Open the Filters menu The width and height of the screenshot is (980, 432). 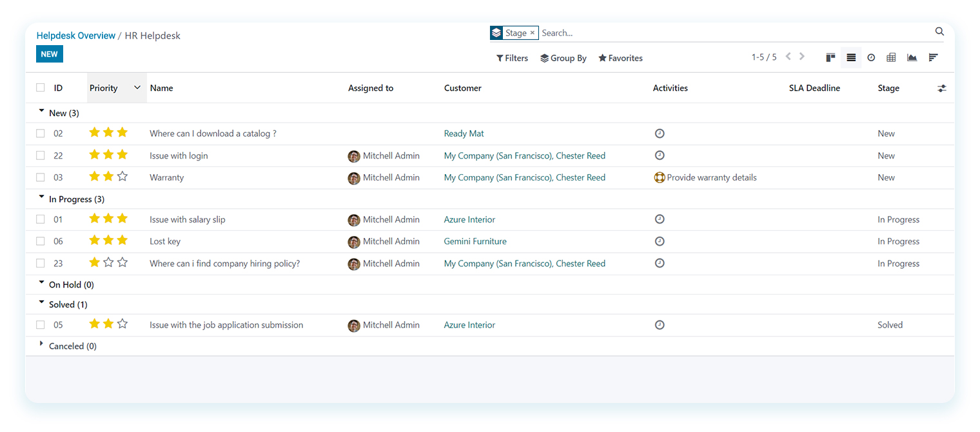[511, 57]
